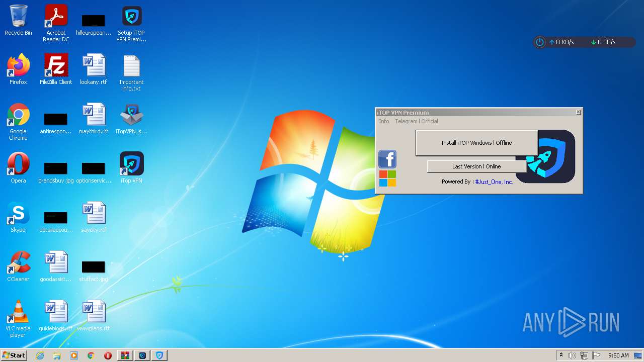The width and height of the screenshot is (644, 362).
Task: Select the iTop VPN desktop shortcut
Action: (x=131, y=168)
